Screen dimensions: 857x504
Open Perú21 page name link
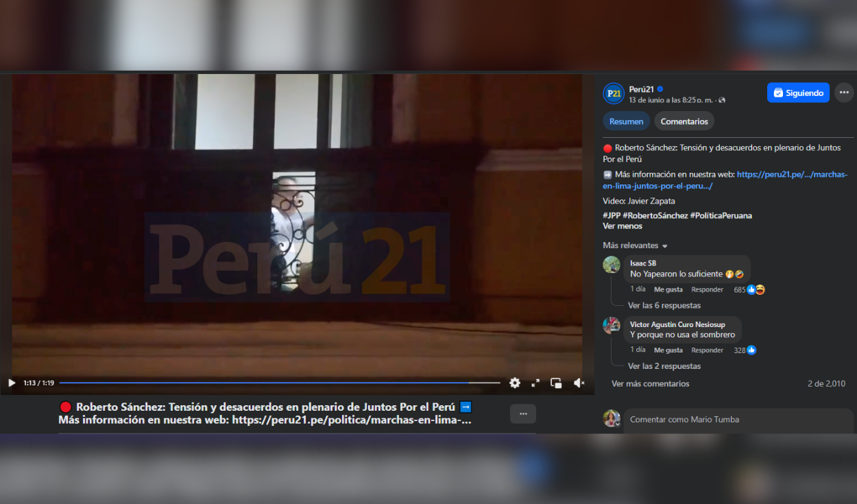(641, 89)
